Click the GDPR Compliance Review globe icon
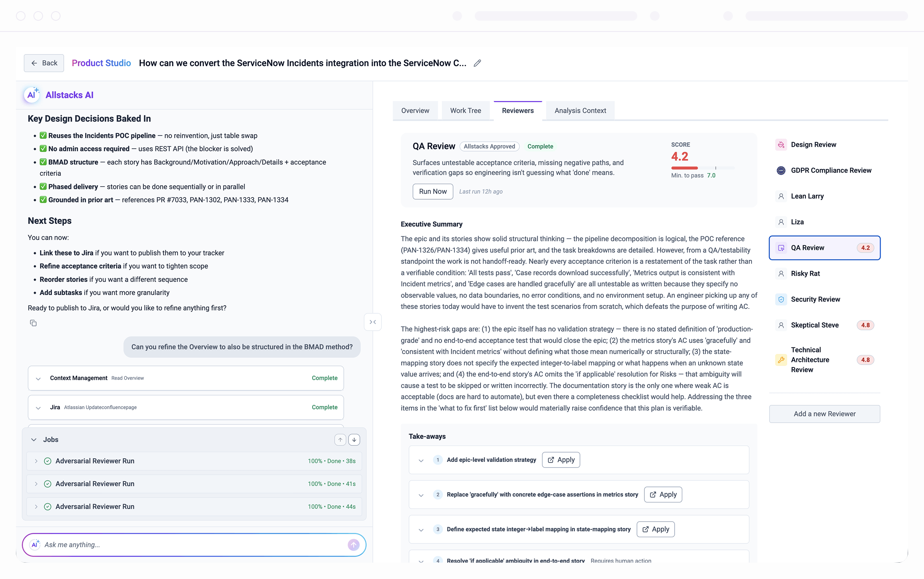 point(781,171)
